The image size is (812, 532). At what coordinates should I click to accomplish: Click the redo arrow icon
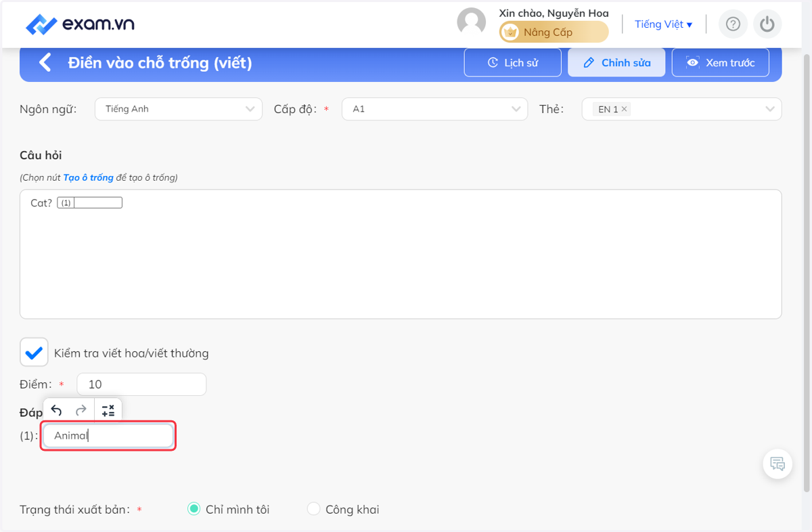tap(81, 410)
